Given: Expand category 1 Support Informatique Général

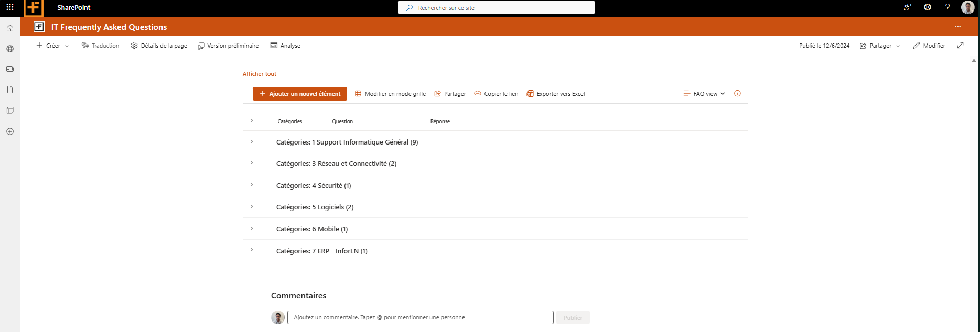Looking at the screenshot, I should (x=252, y=142).
